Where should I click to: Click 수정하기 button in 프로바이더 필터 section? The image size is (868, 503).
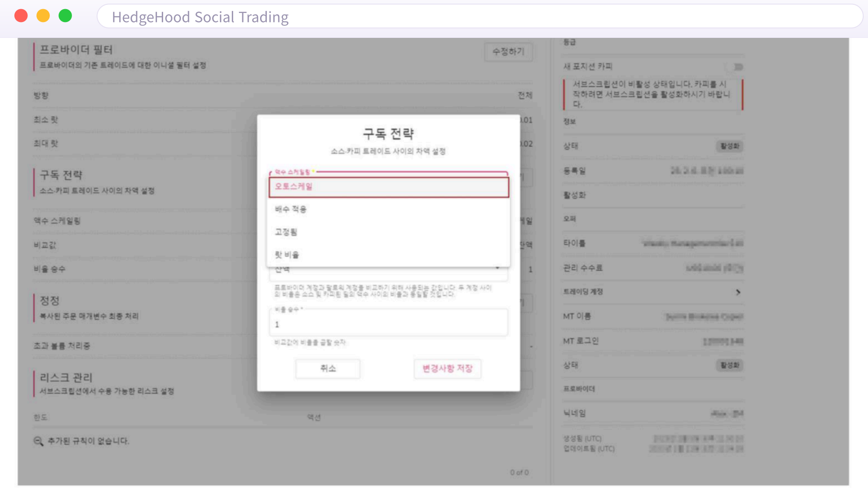click(x=508, y=52)
